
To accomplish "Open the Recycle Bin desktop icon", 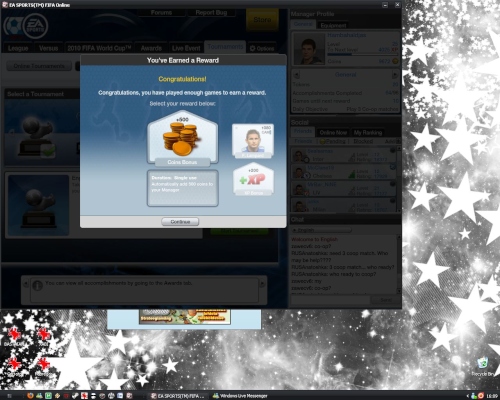I will [482, 367].
